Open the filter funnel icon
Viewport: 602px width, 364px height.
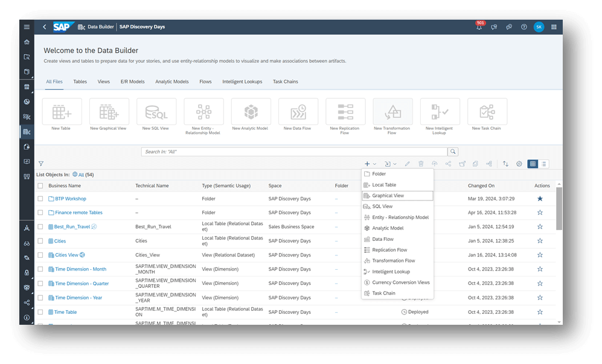point(40,164)
